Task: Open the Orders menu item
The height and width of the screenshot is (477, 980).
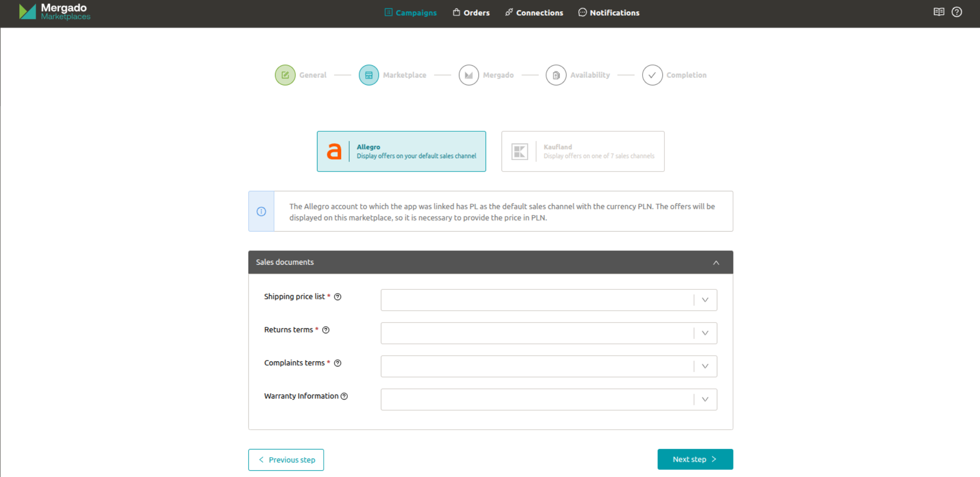Action: point(471,13)
